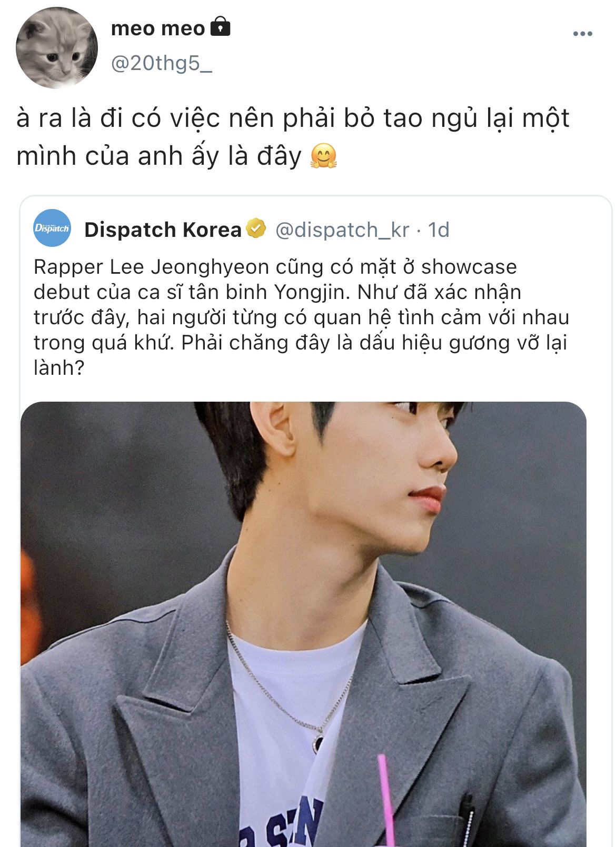Open the @20thg5_ handle
This screenshot has width=616, height=847.
pyautogui.click(x=162, y=63)
